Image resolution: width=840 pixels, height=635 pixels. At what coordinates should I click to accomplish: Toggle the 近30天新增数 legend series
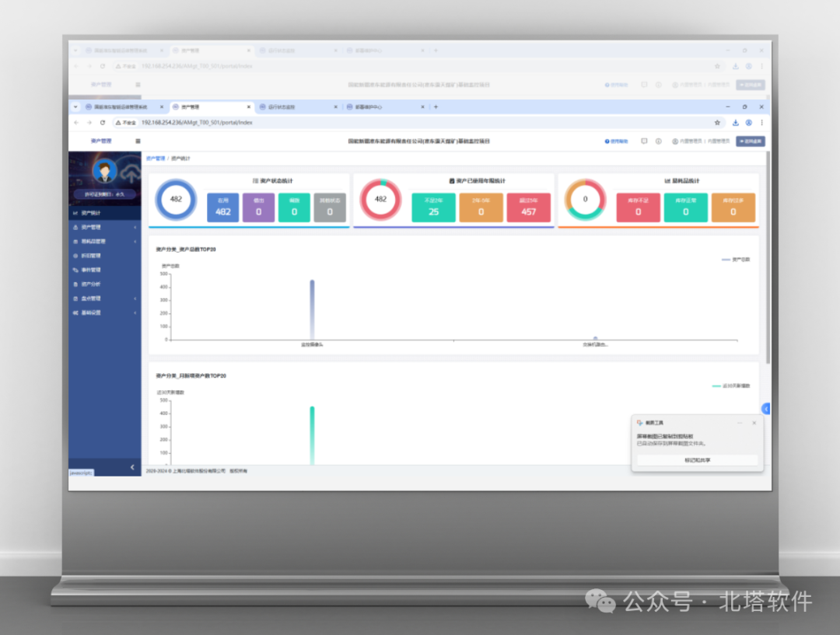tap(731, 386)
